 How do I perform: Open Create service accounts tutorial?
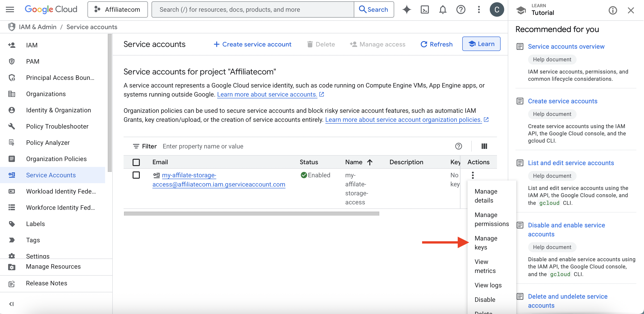563,101
